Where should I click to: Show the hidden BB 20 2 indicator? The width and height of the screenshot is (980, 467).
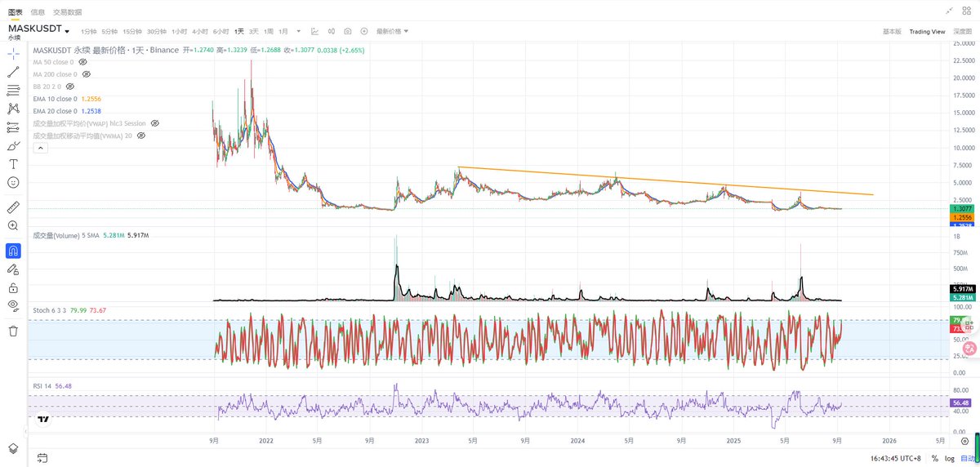point(69,87)
